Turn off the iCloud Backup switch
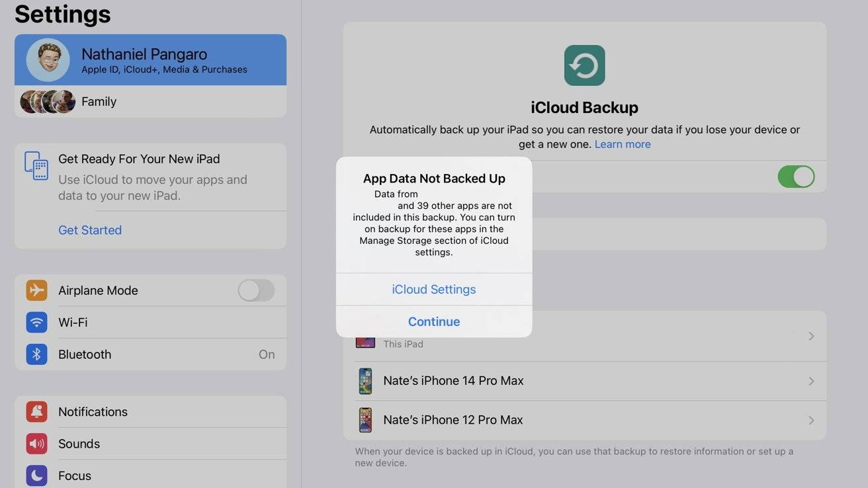Screen dimensions: 868x488 pyautogui.click(x=795, y=177)
